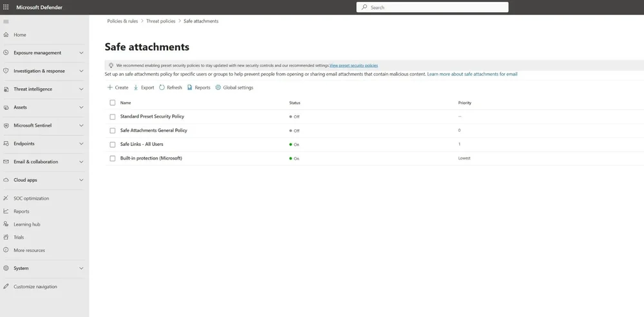This screenshot has width=644, height=317.
Task: Click the Off status of Standard Preset policy
Action: (x=294, y=117)
